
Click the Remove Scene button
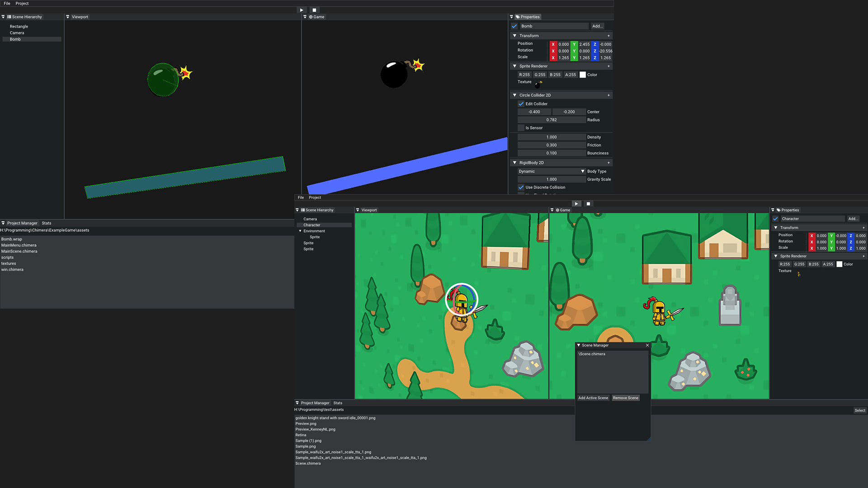(x=626, y=398)
